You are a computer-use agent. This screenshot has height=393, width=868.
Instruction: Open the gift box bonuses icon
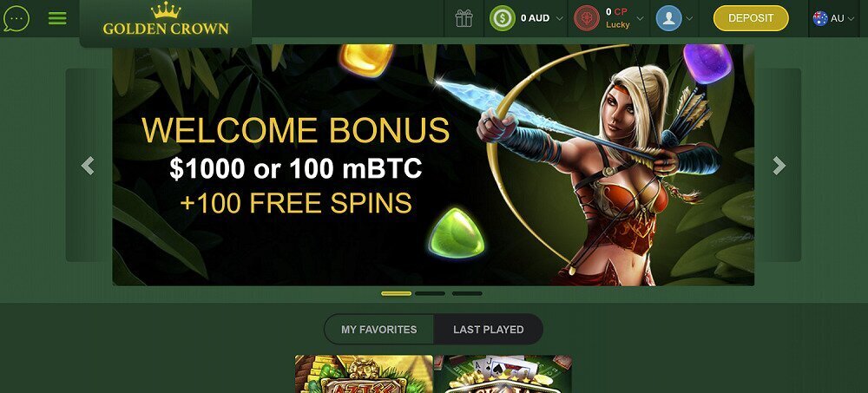(464, 18)
